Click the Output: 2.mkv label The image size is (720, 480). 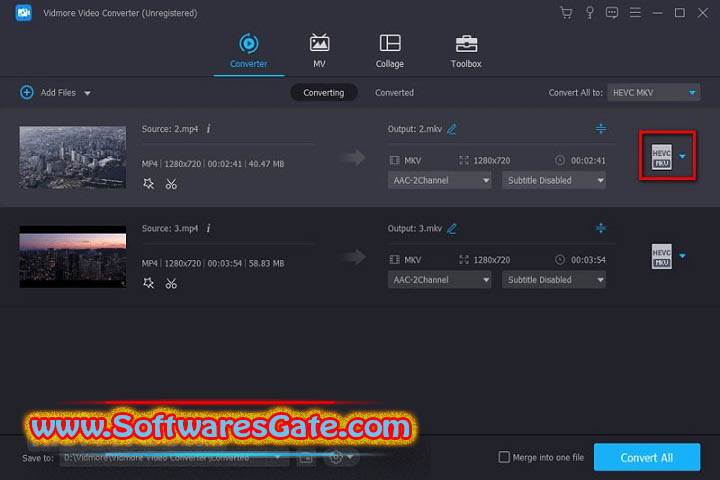click(415, 129)
